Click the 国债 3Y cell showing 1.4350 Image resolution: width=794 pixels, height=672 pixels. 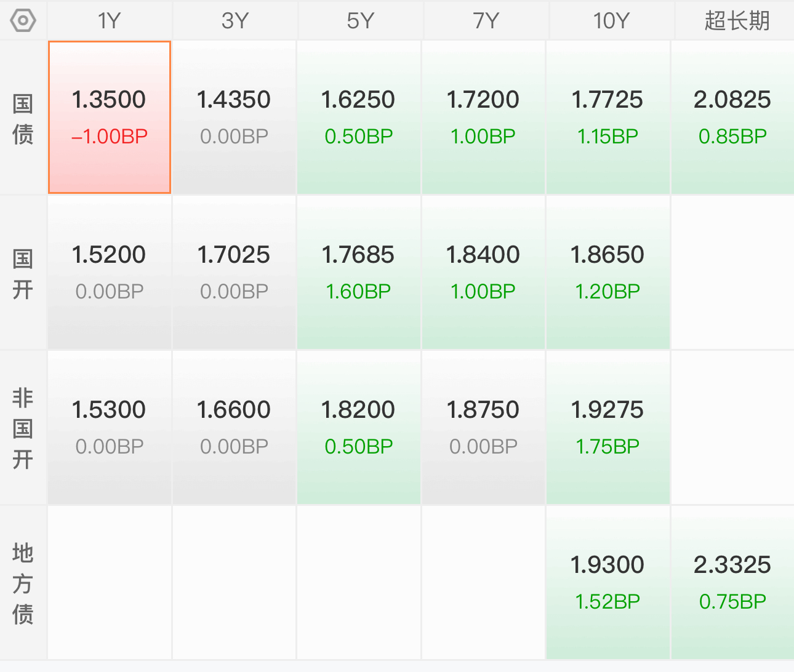pos(234,118)
